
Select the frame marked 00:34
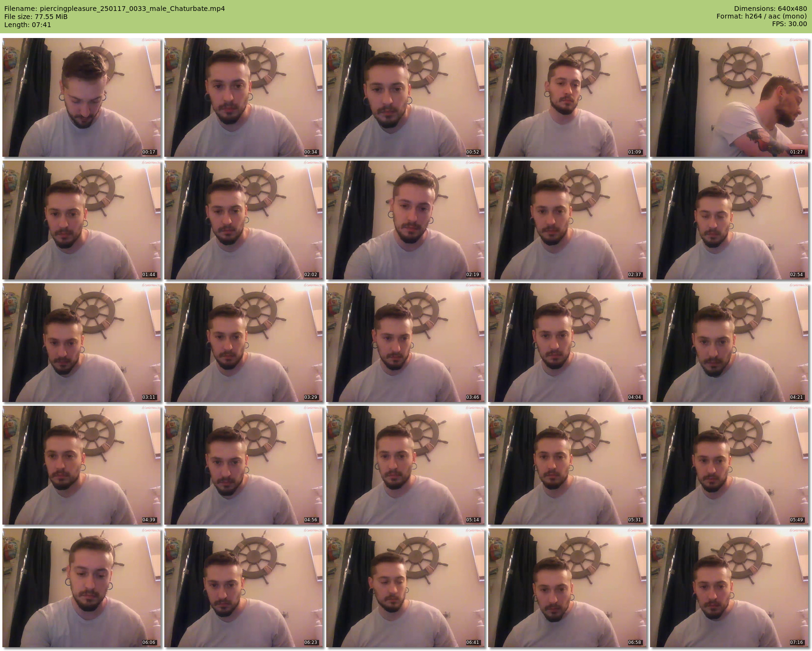point(244,97)
